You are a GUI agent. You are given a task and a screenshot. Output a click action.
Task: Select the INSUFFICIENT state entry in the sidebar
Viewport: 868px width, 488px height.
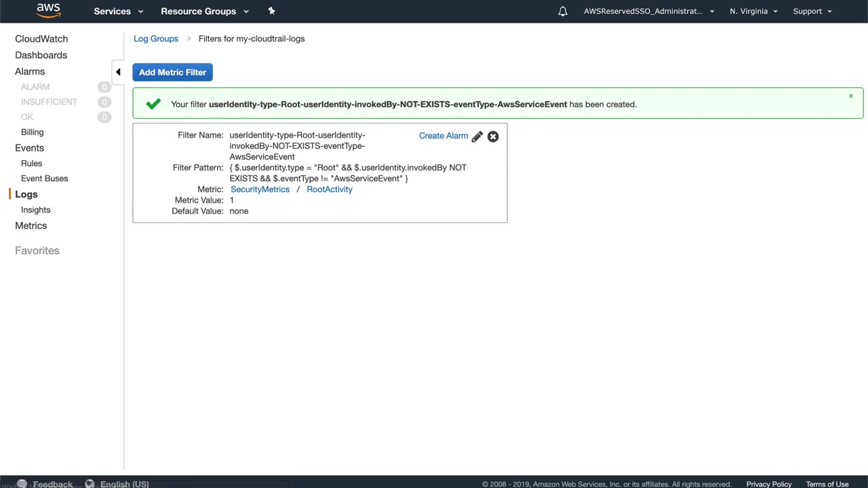tap(49, 102)
